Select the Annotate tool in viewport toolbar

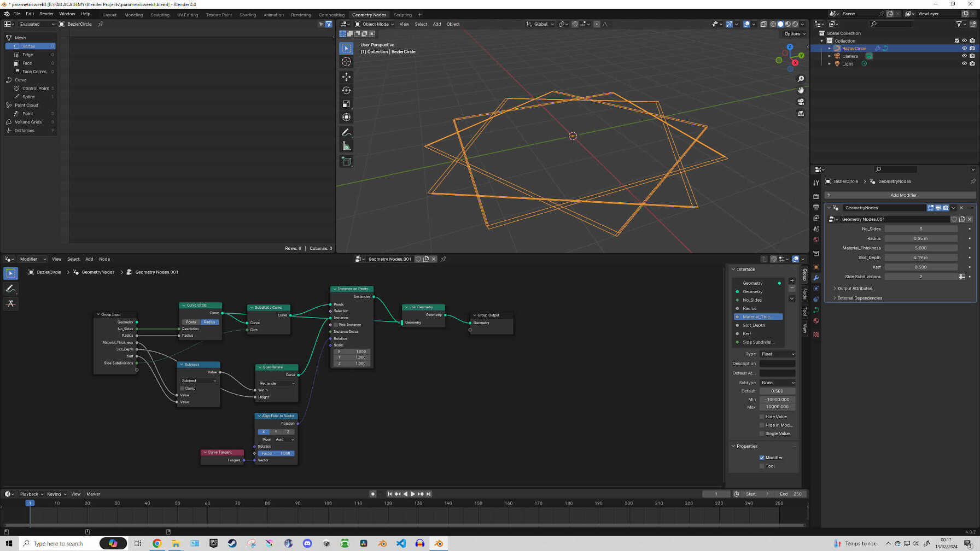tap(346, 133)
